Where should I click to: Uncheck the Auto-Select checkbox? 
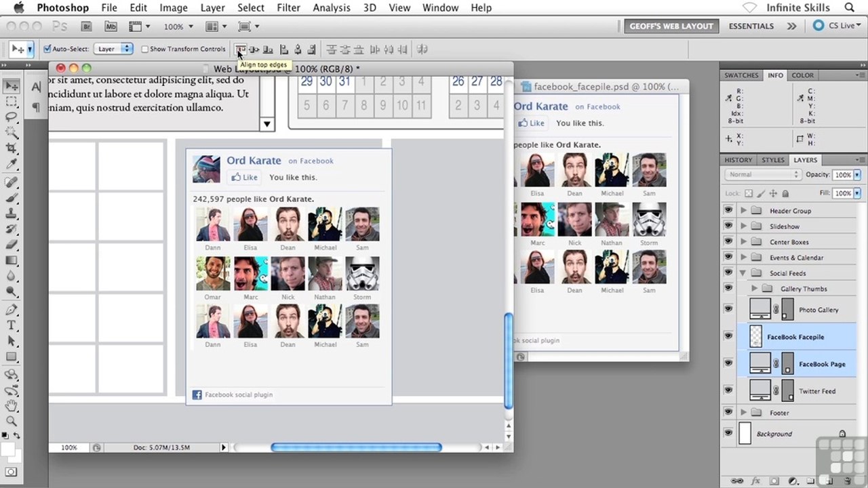point(47,49)
